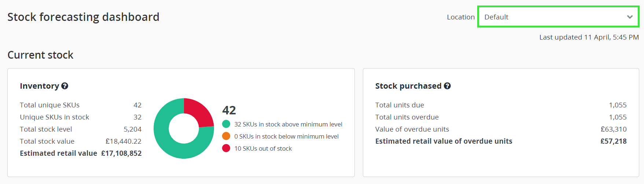Click '0 SKUs in stock below minimum level'
Screen dimensions: 644x184
(x=286, y=136)
